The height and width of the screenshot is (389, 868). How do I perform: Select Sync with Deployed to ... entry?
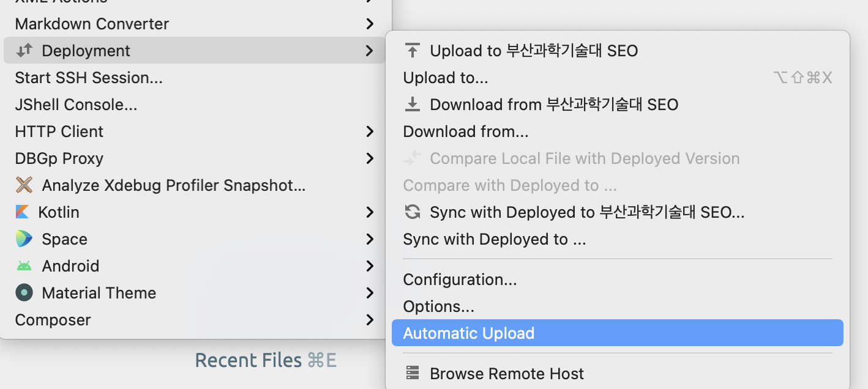click(618, 239)
